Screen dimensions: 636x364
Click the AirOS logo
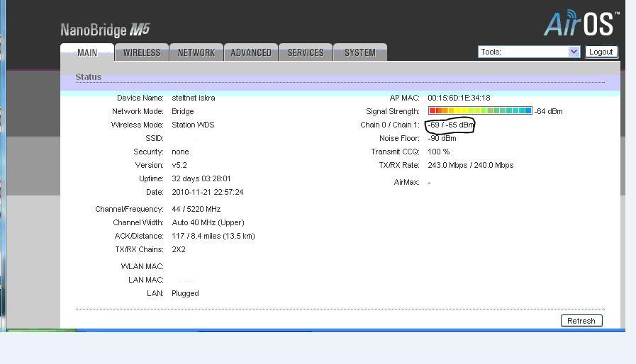[x=581, y=23]
